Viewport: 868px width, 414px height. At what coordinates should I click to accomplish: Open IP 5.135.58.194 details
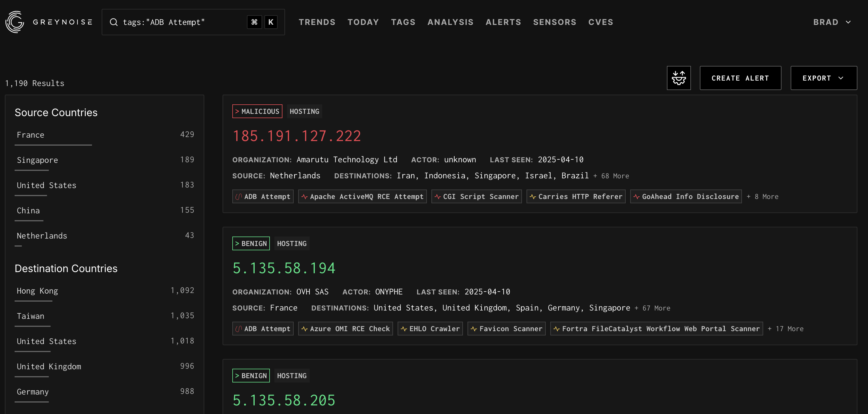[x=284, y=268]
